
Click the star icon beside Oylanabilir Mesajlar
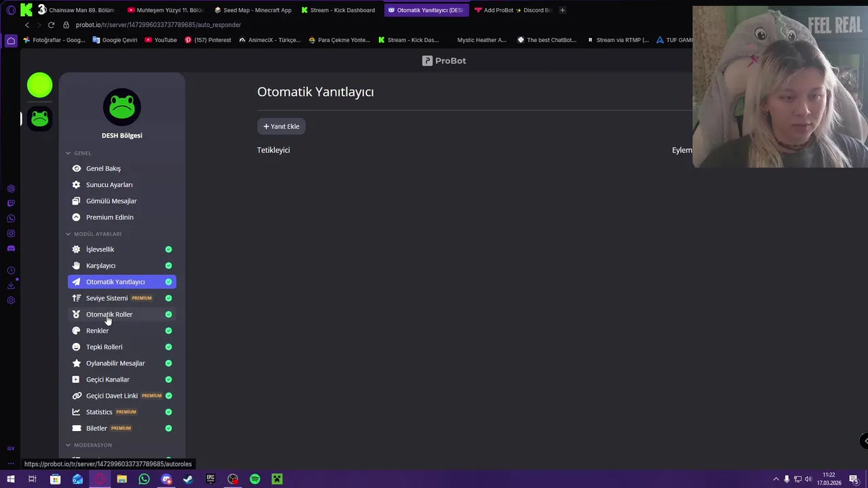pos(76,363)
